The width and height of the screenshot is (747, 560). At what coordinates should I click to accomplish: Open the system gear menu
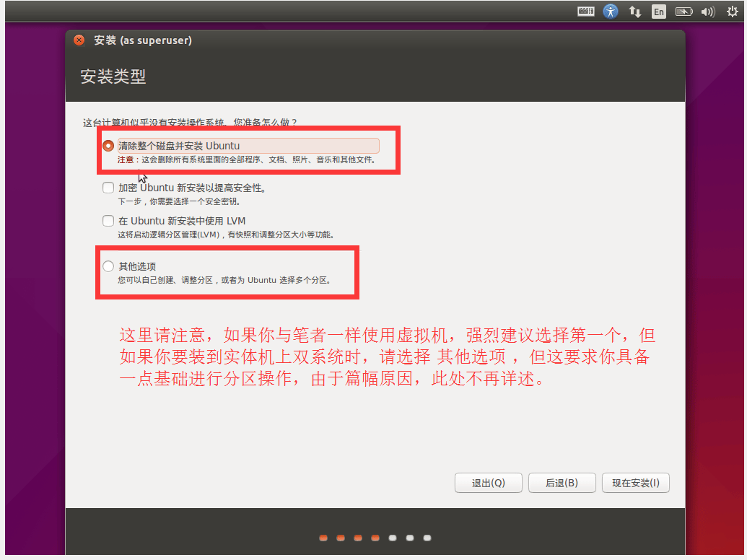733,12
